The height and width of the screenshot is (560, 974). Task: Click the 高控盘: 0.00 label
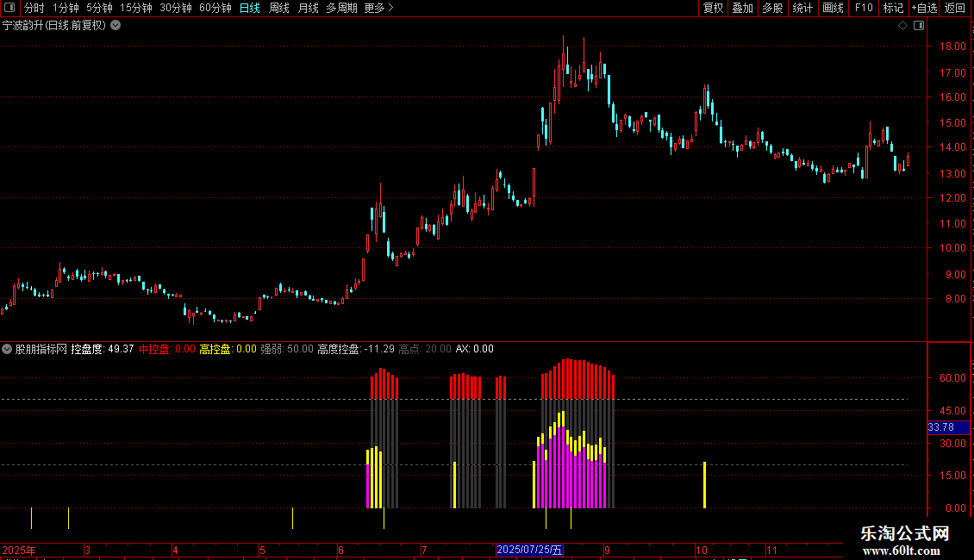coord(228,349)
